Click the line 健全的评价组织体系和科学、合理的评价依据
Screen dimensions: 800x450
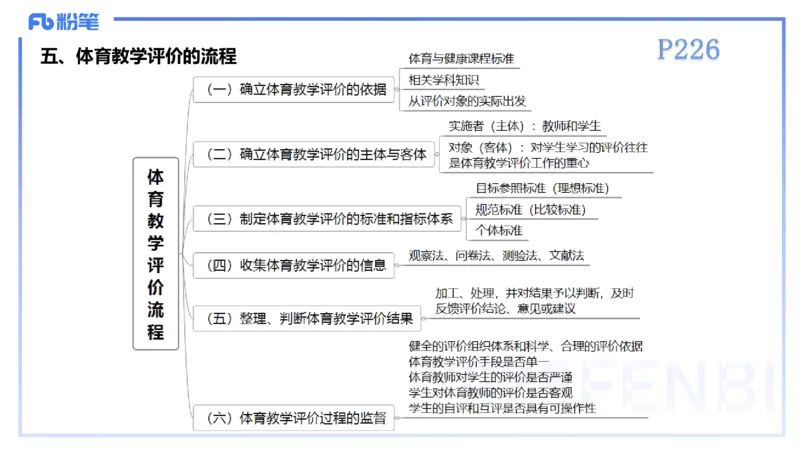click(526, 346)
